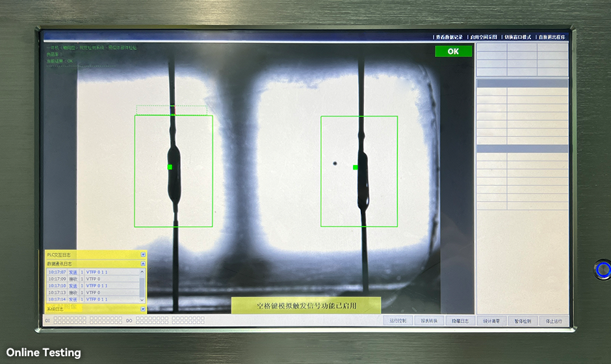Hide logs with 隐藏日志 button
The image size is (611, 364).
tap(460, 320)
